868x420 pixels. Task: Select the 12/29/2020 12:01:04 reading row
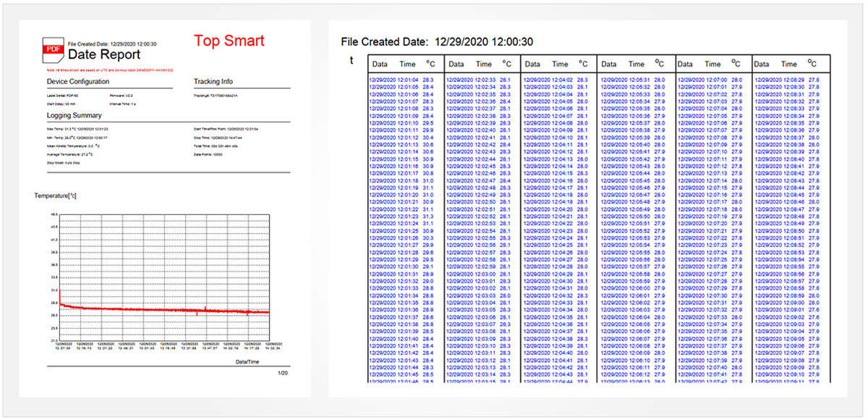tap(401, 79)
